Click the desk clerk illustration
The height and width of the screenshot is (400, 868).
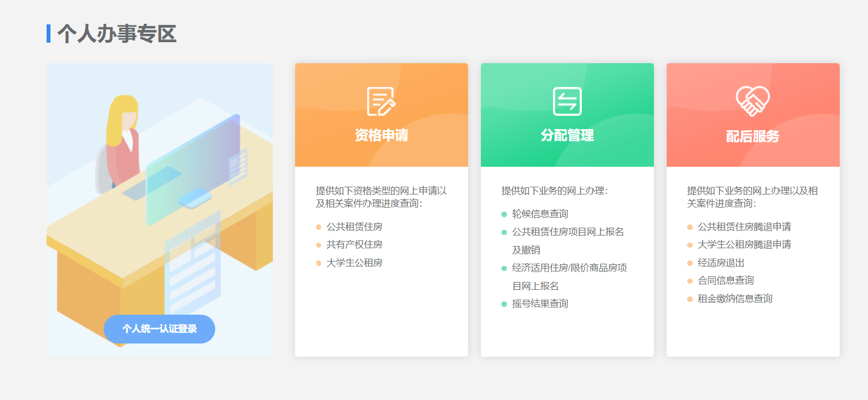tap(160, 209)
